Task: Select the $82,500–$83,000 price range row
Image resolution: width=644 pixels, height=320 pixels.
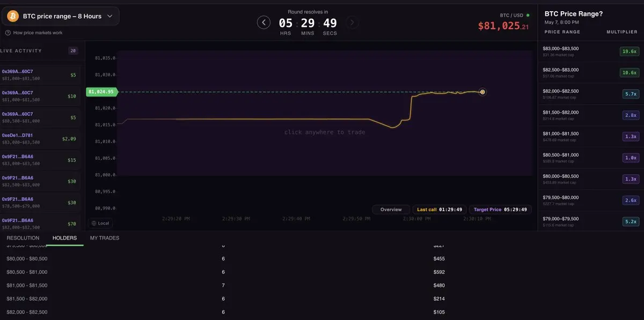Action: 591,72
